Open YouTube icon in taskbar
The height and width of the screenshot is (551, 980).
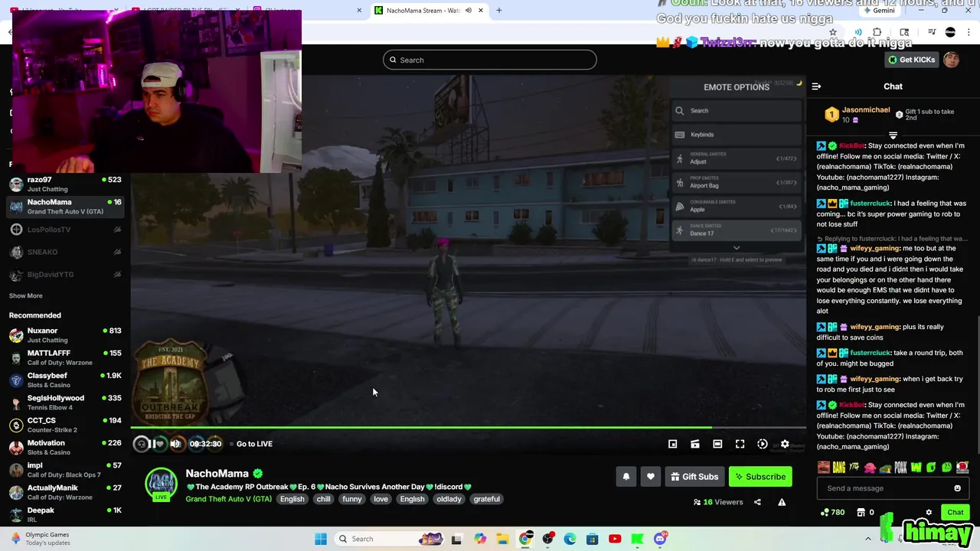coord(615,539)
